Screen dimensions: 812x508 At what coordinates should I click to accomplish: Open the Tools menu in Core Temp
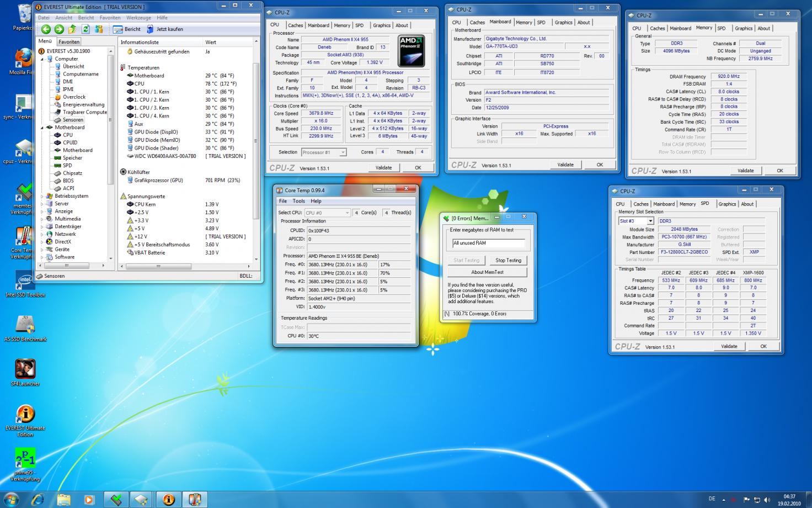pyautogui.click(x=298, y=201)
